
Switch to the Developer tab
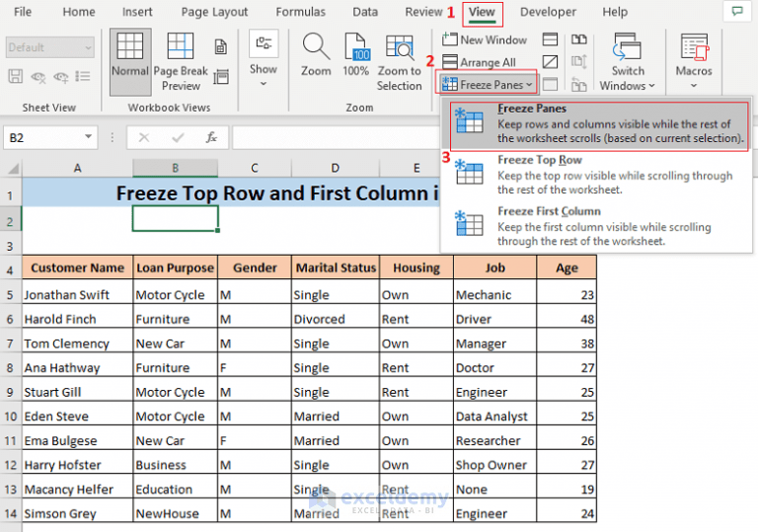click(548, 12)
